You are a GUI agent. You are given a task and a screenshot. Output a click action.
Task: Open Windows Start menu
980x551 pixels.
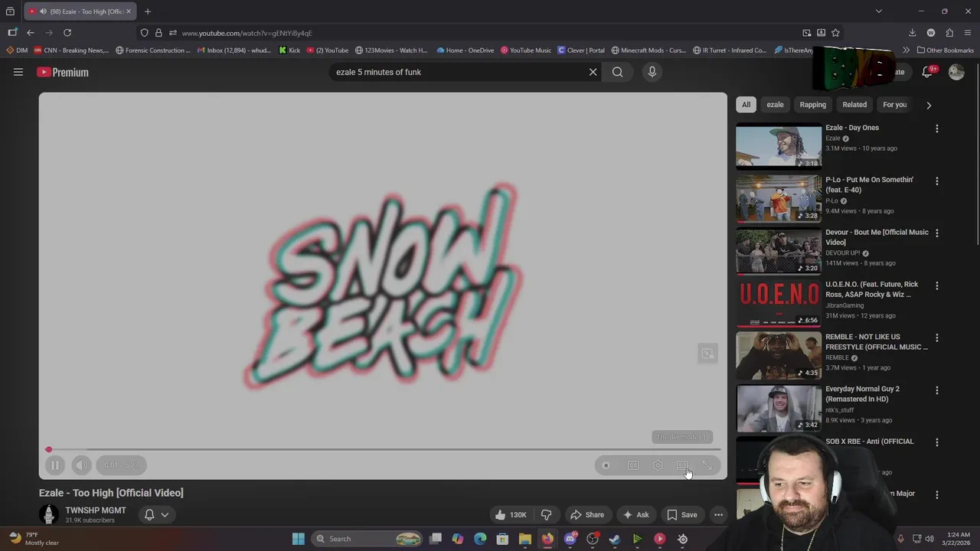(299, 539)
